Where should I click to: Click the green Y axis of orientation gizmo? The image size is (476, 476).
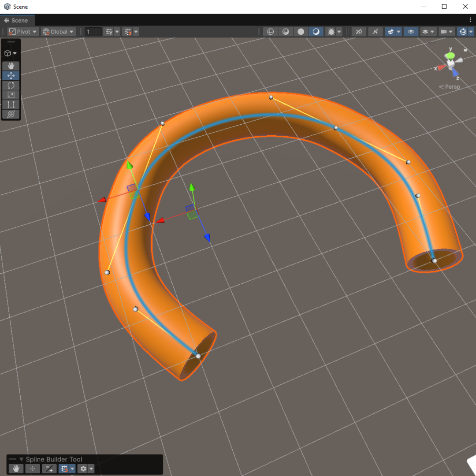450,56
